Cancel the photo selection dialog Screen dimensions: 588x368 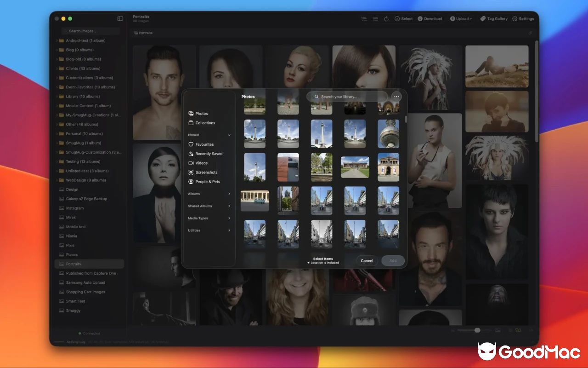tap(367, 260)
